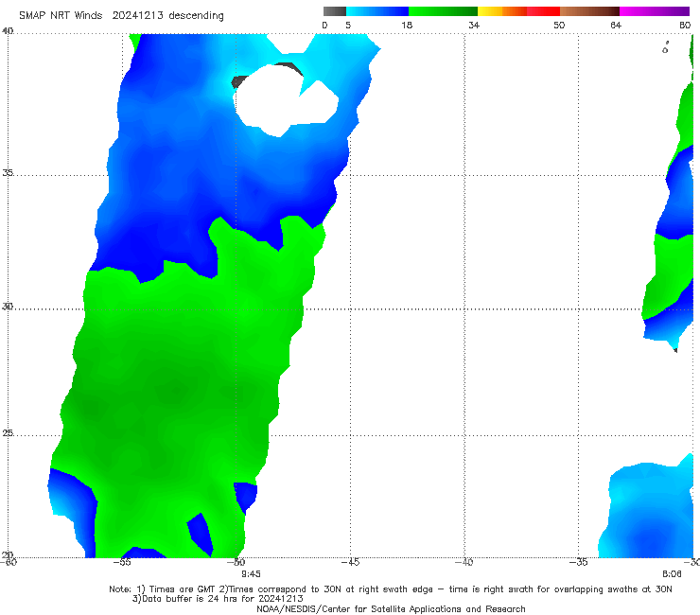Click latitude axis label '30'
This screenshot has width=700, height=615.
(8, 307)
